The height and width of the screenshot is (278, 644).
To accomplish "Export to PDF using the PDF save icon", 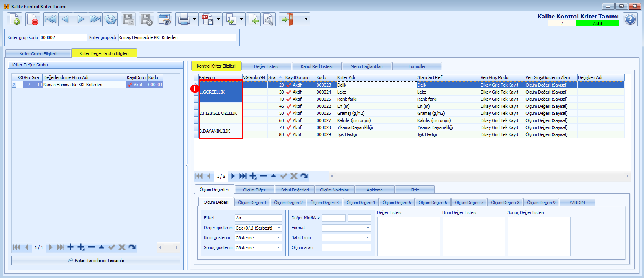I will pyautogui.click(x=207, y=19).
